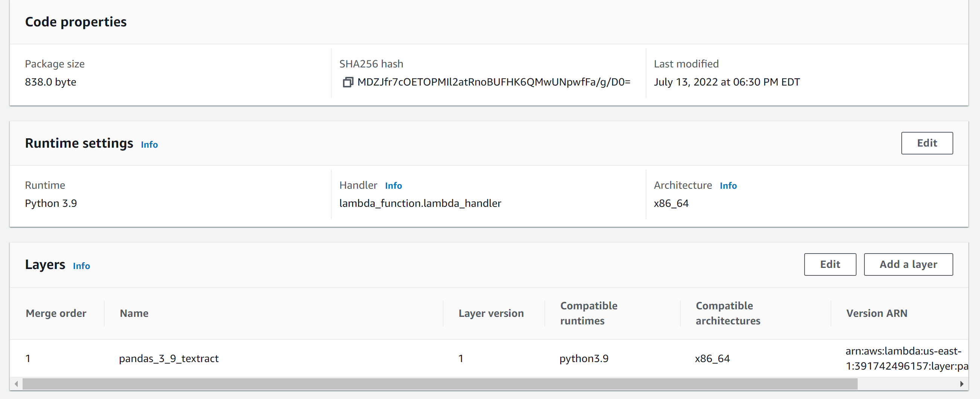Select the pandas_3_9_textract layer name
The height and width of the screenshot is (399, 980).
169,358
